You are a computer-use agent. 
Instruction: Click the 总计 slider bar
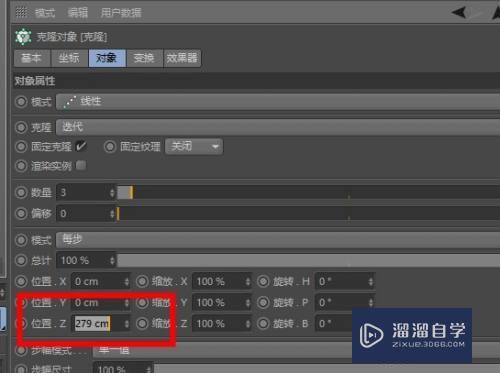click(x=309, y=260)
